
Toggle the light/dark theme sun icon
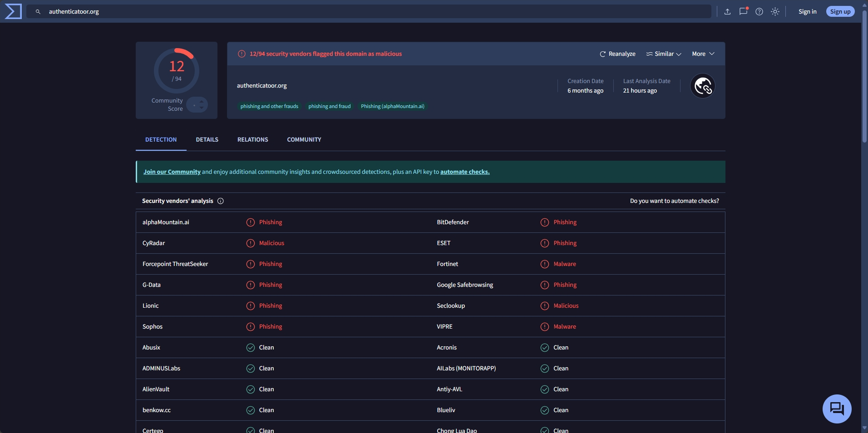coord(775,12)
